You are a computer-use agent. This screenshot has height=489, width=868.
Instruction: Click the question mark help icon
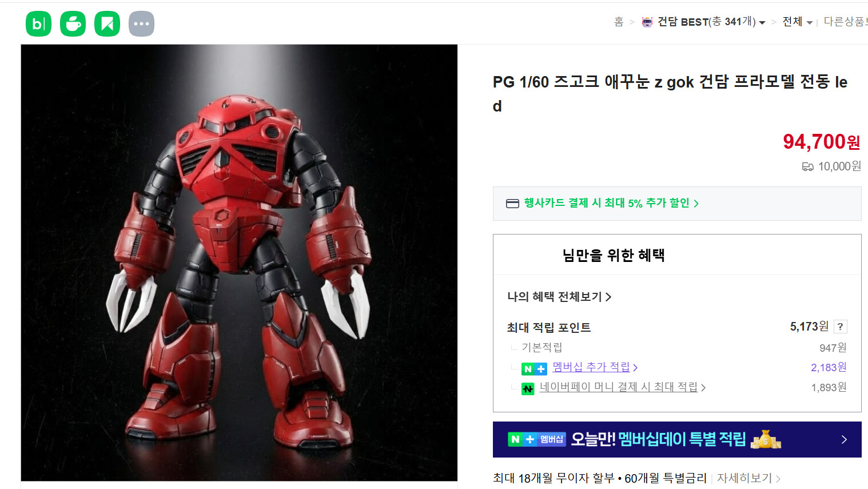(840, 327)
